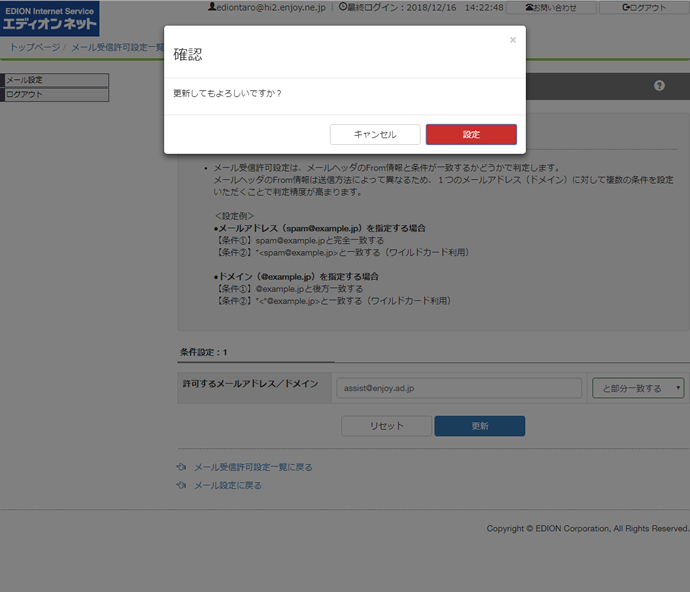Follow the メール設定に戻る link
The height and width of the screenshot is (592, 690).
(227, 485)
